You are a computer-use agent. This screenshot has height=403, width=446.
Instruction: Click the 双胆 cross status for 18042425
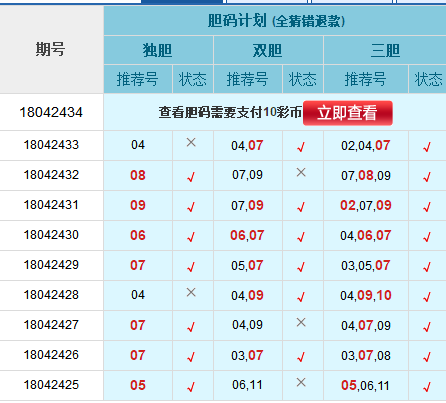(x=301, y=383)
